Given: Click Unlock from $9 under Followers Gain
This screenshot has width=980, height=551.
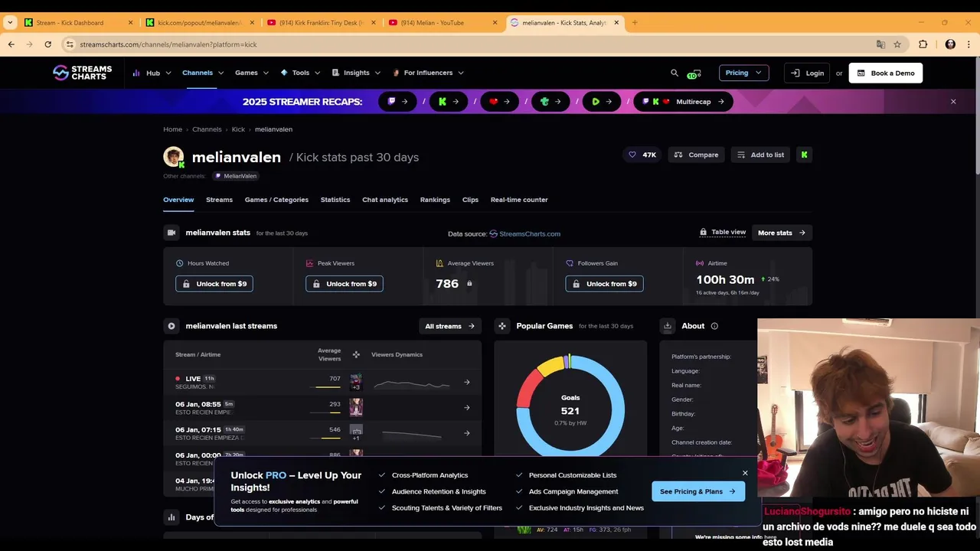Looking at the screenshot, I should [604, 284].
